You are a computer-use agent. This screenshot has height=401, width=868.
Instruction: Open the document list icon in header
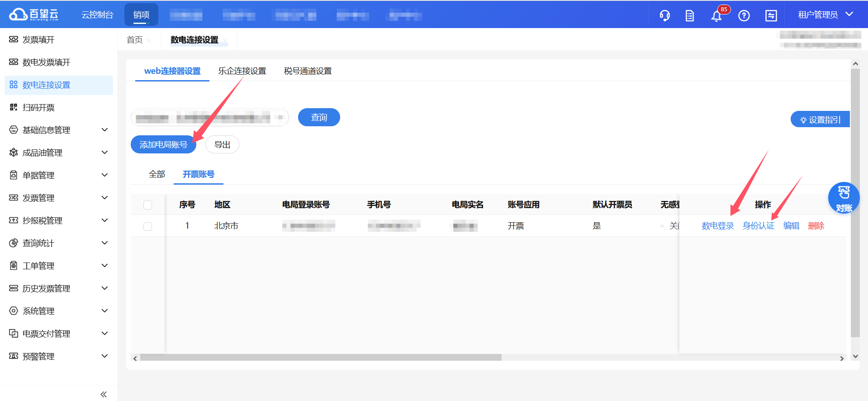pyautogui.click(x=690, y=16)
